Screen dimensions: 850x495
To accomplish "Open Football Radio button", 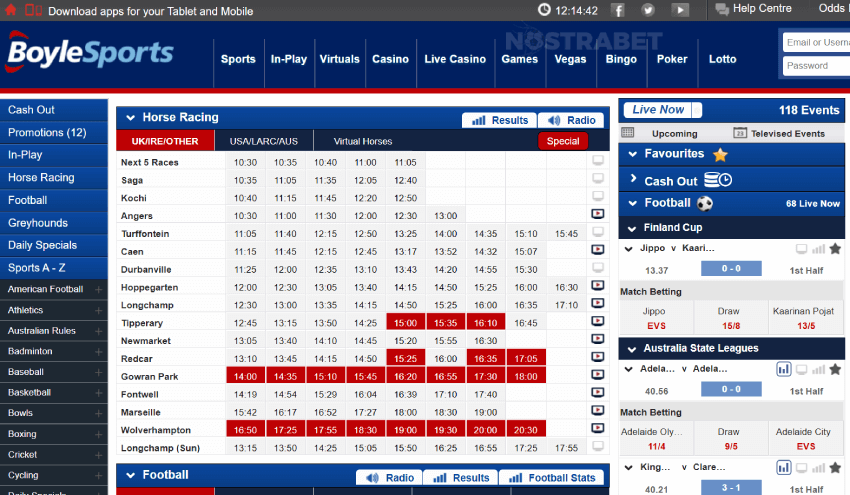I will 389,478.
